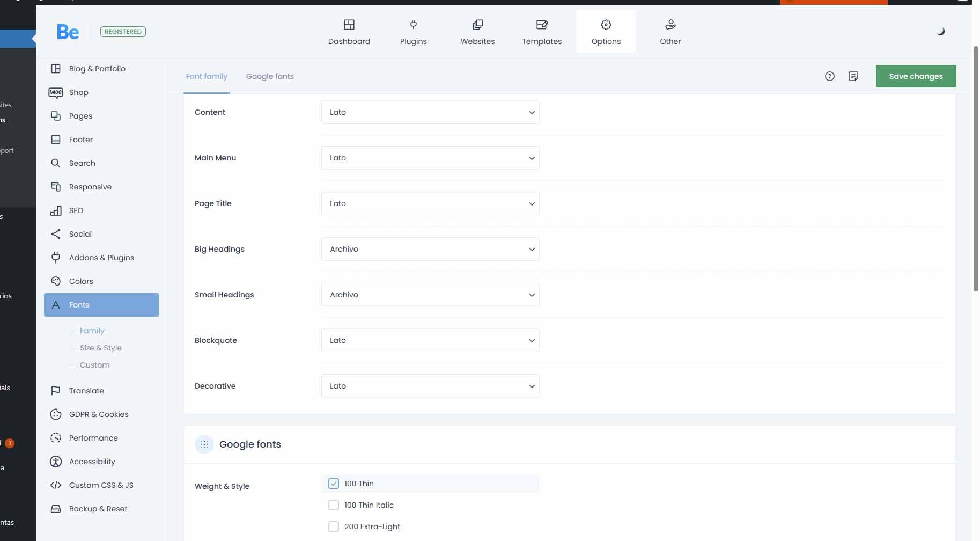Screen dimensions: 980x541
Task: Open the Custom submenu item
Action: click(x=94, y=365)
